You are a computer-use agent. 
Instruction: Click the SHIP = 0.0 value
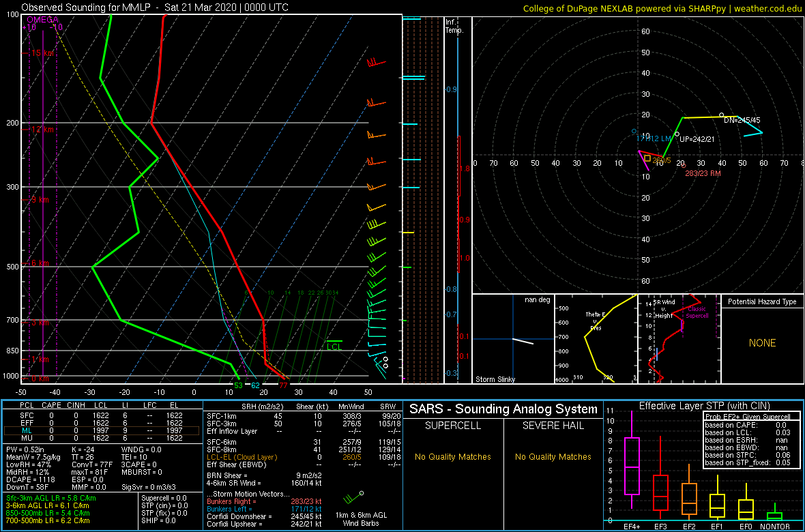159,521
